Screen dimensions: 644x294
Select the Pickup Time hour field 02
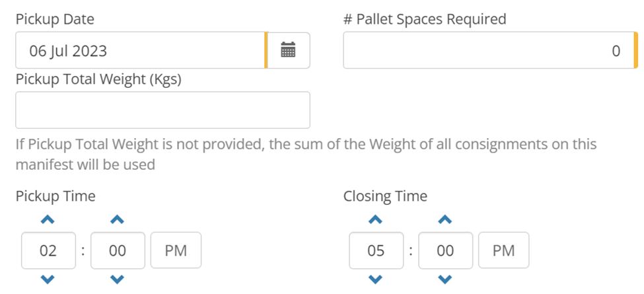(48, 250)
